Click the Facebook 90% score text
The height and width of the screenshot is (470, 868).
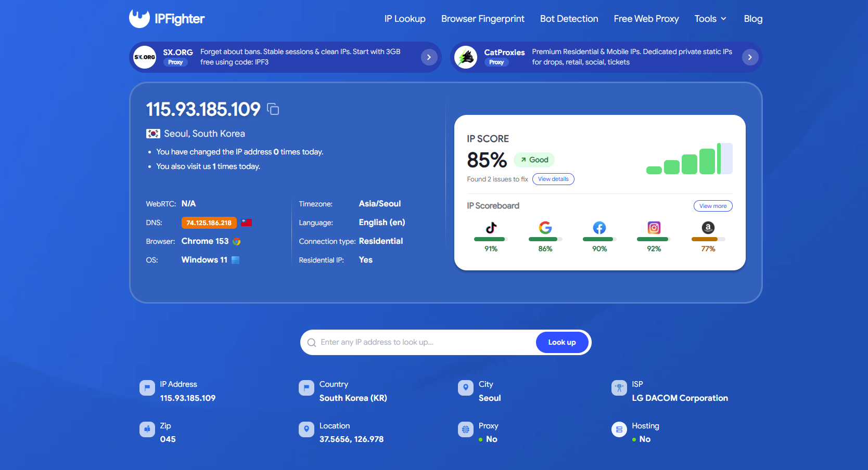pyautogui.click(x=599, y=249)
